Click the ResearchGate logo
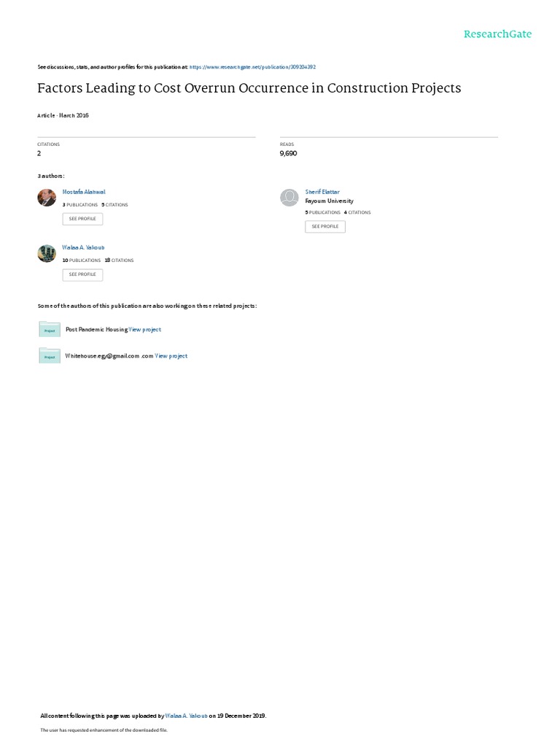 pyautogui.click(x=497, y=34)
